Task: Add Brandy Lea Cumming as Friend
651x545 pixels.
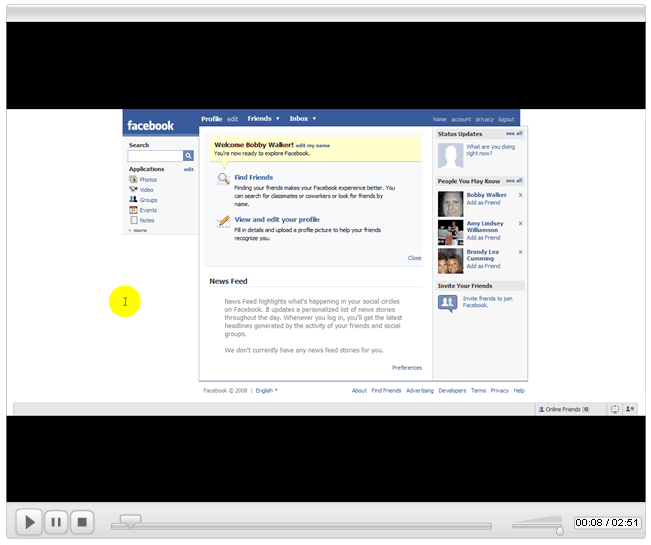Action: click(483, 266)
